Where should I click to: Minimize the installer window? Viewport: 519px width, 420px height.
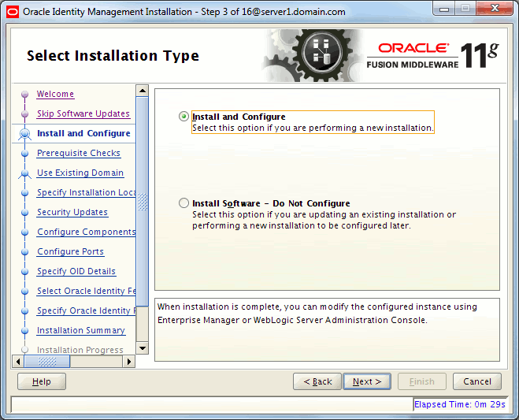click(x=444, y=9)
